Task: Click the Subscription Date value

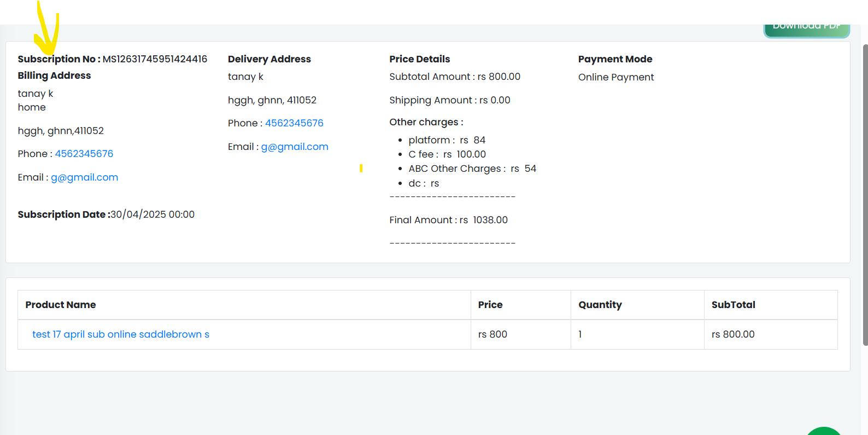Action: [x=153, y=214]
